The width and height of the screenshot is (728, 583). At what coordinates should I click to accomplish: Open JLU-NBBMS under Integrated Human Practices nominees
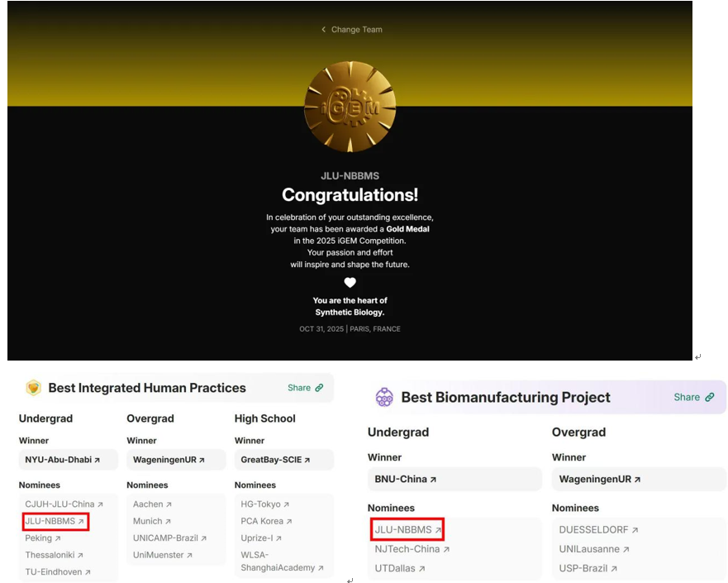(55, 522)
